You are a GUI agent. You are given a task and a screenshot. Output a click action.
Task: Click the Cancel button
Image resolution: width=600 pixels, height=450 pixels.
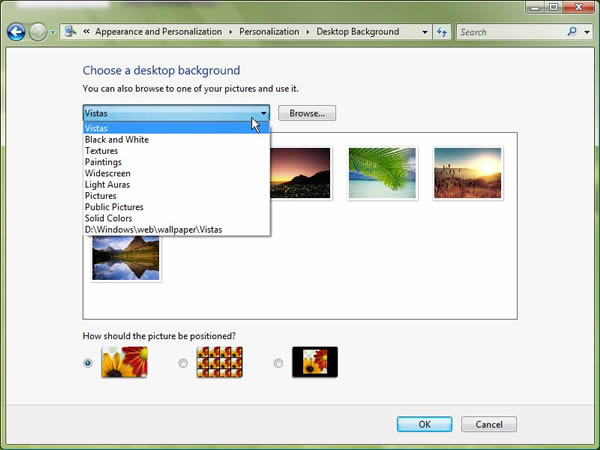tap(489, 424)
